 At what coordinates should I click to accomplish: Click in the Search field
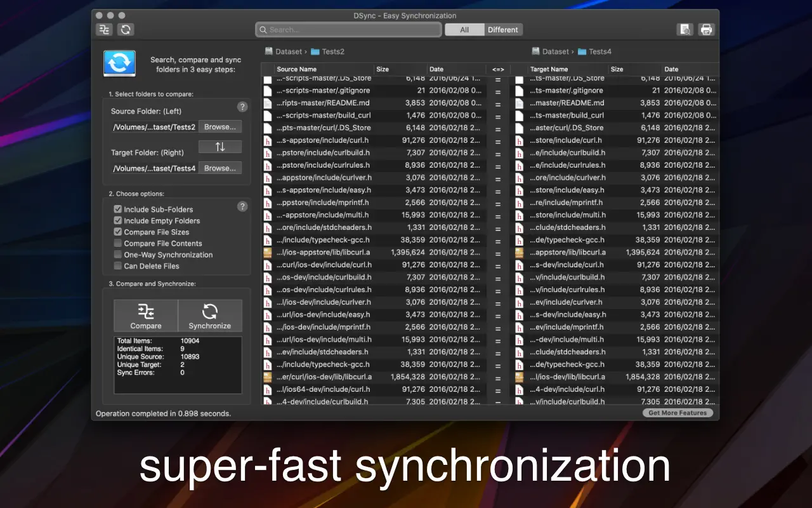(348, 30)
